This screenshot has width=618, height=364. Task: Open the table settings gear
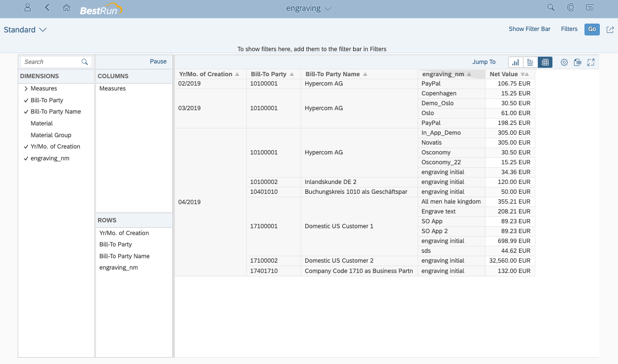pos(564,62)
